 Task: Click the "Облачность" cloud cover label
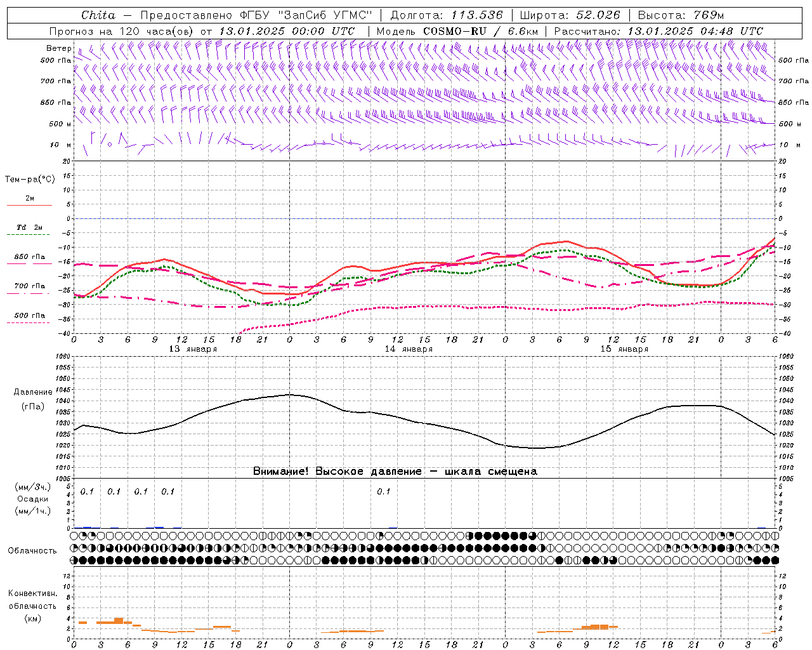pyautogui.click(x=32, y=550)
